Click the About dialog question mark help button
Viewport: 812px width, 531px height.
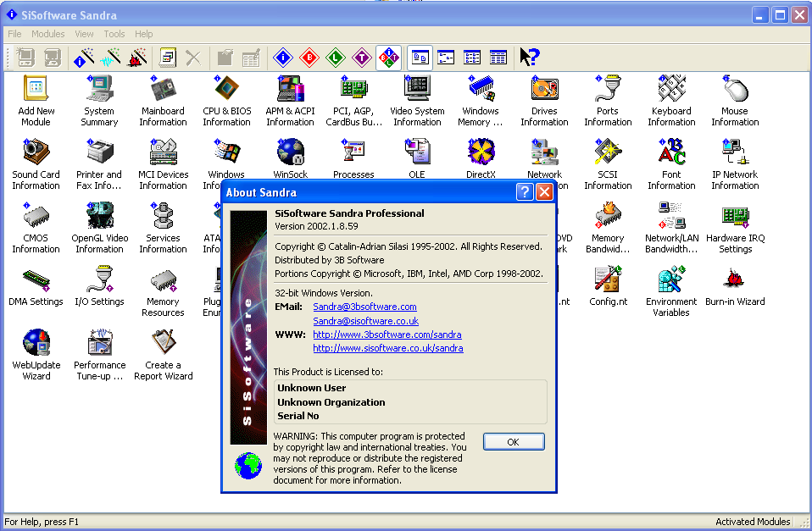tap(524, 192)
